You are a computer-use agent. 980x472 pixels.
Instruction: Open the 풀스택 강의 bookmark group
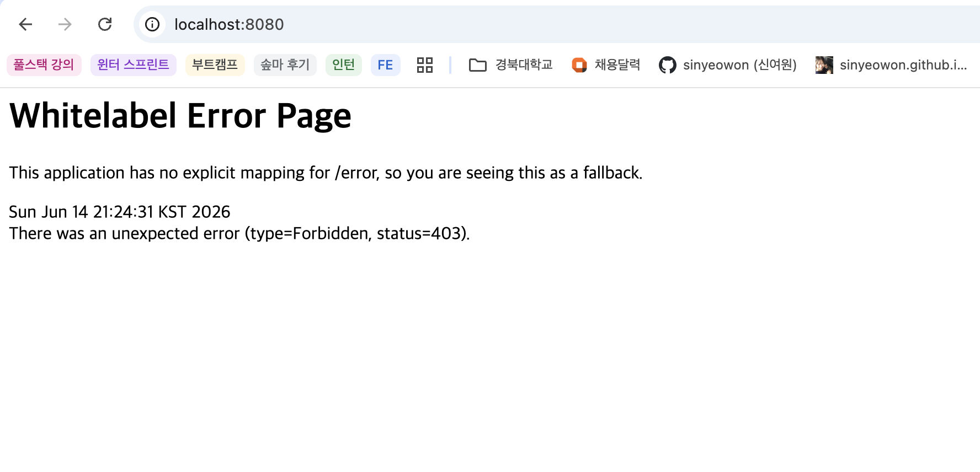pos(44,65)
